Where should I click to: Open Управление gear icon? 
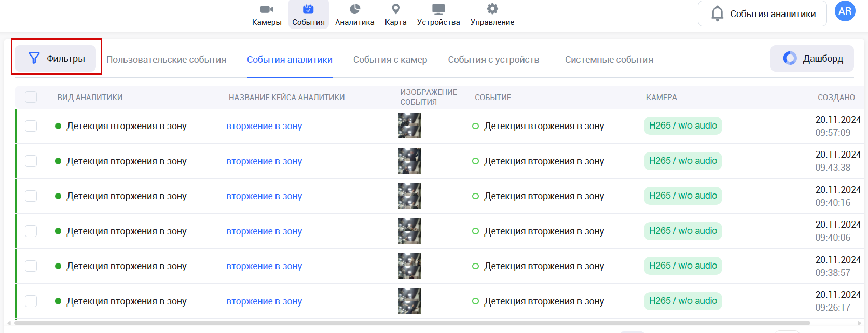click(x=492, y=9)
